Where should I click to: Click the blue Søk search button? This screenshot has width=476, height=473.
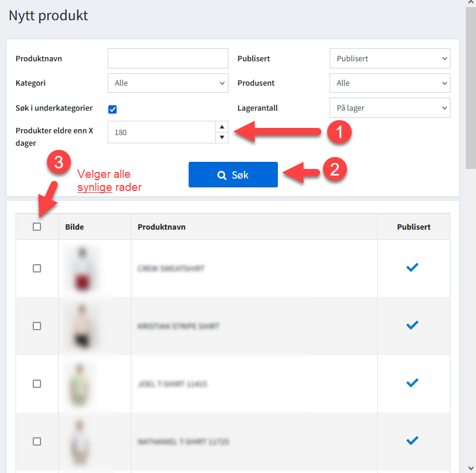pos(233,175)
